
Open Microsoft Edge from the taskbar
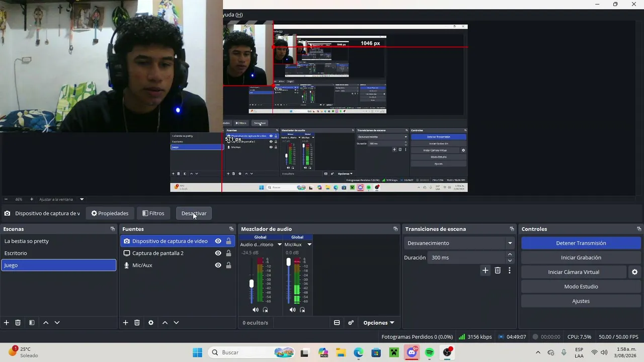(358, 352)
